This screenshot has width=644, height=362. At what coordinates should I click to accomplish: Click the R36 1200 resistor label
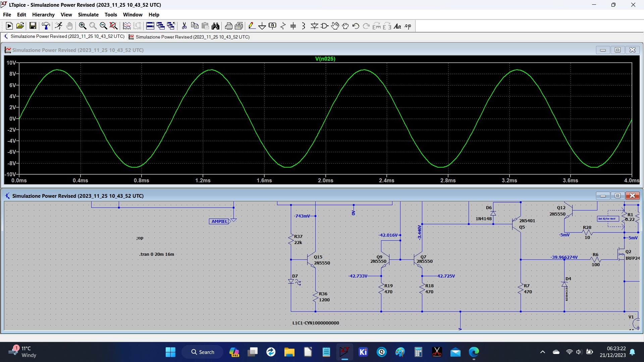[x=324, y=297]
